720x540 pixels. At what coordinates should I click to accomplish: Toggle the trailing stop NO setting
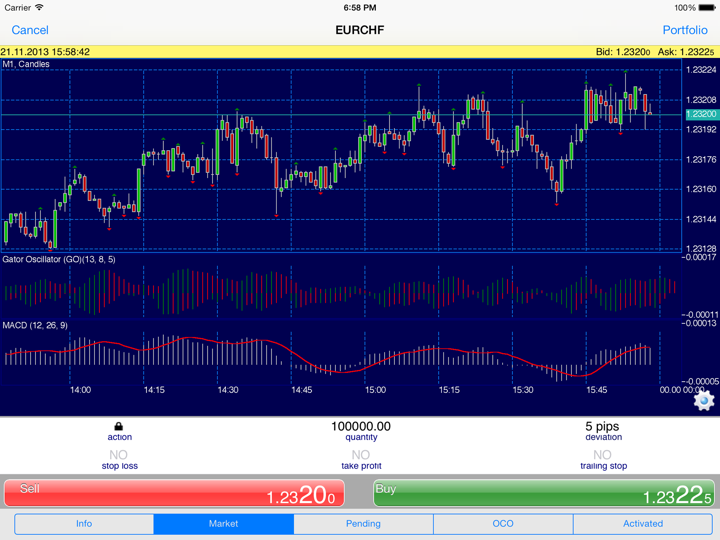point(603,456)
